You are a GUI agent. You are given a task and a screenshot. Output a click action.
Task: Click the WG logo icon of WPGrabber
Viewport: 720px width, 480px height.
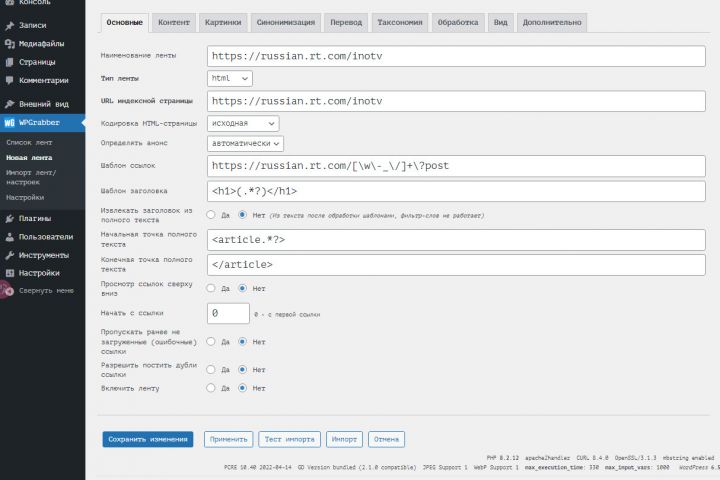tap(10, 123)
